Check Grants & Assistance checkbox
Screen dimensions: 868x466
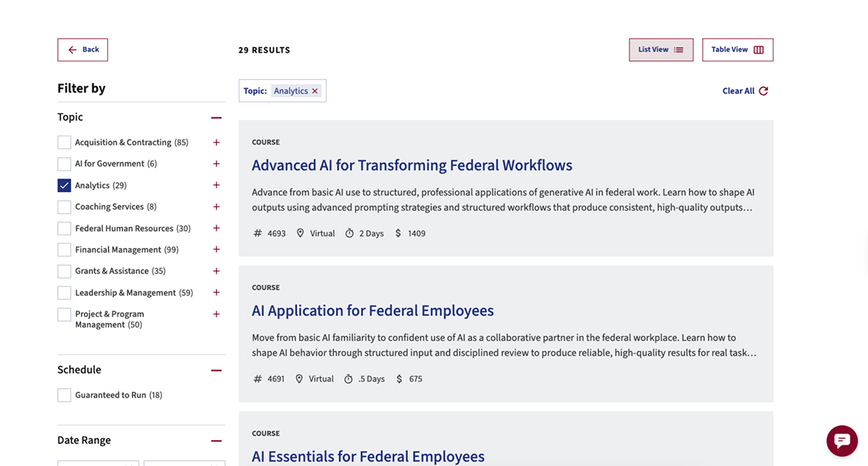[64, 272]
